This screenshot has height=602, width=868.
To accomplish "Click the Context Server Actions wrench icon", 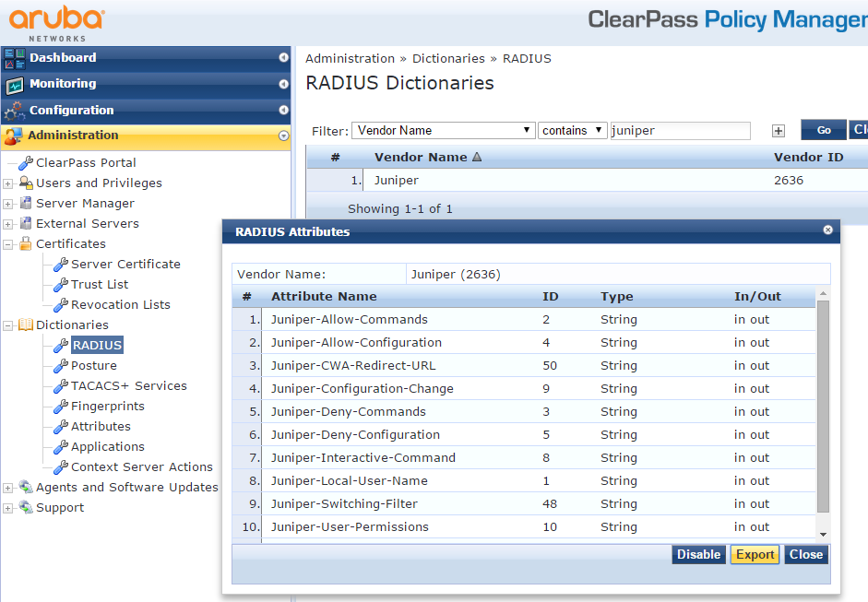I will 60,467.
